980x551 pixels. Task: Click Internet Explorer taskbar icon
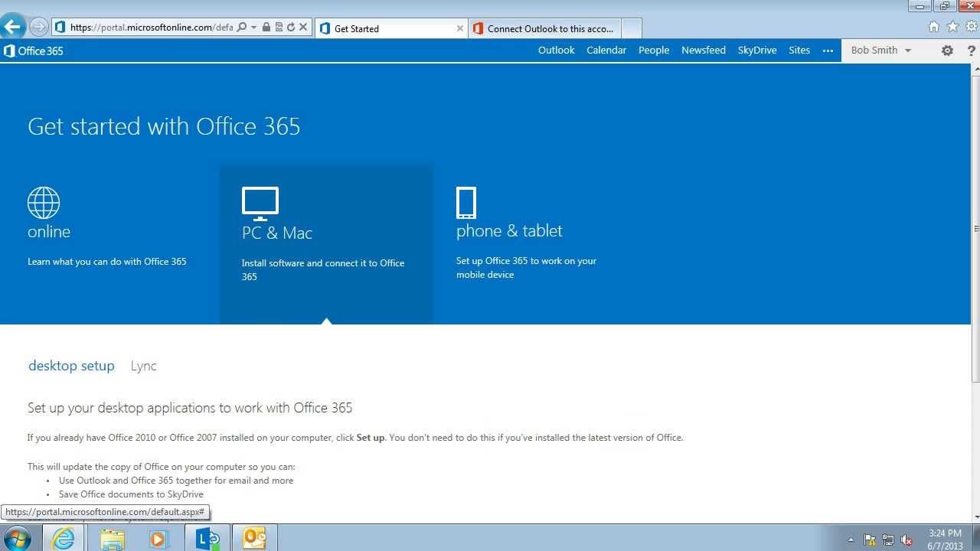63,538
